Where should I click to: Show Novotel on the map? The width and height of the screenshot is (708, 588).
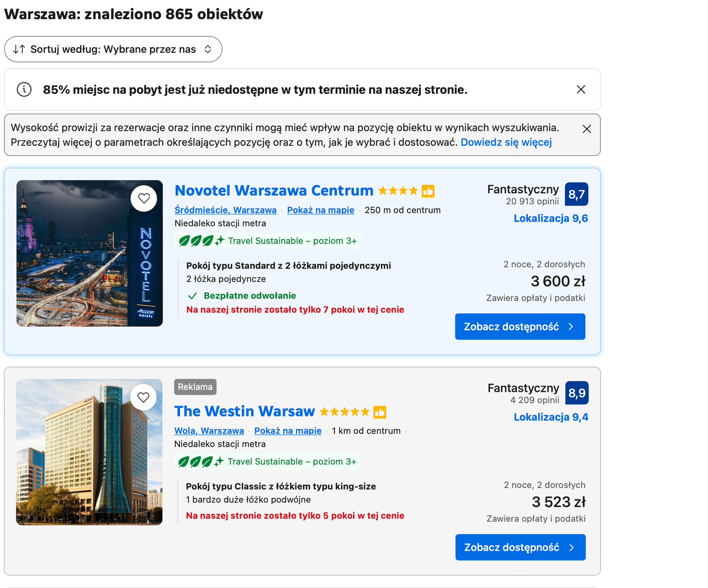click(320, 210)
